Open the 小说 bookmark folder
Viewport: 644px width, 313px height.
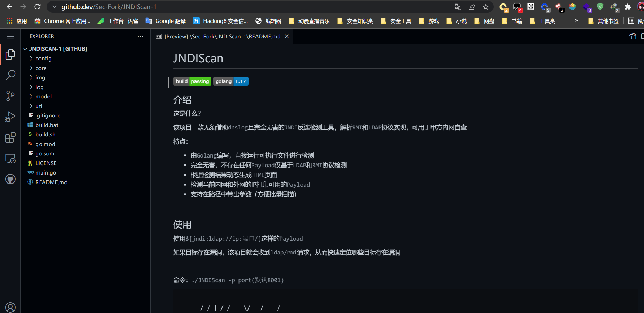[456, 21]
